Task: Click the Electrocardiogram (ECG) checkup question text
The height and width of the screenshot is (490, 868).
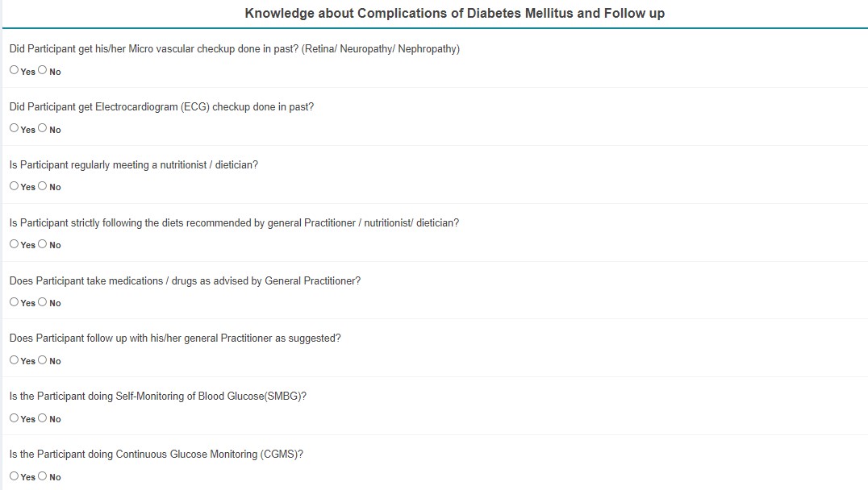Action: [x=161, y=106]
